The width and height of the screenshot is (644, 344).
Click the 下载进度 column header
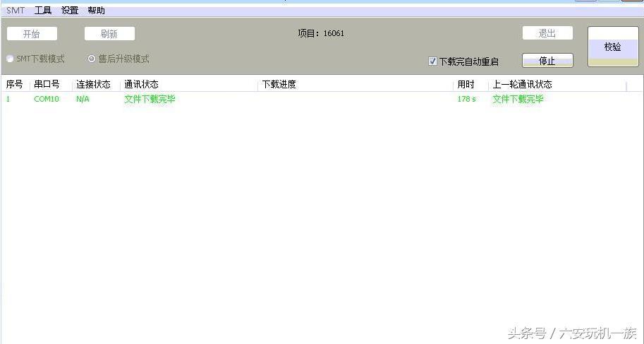click(x=279, y=84)
